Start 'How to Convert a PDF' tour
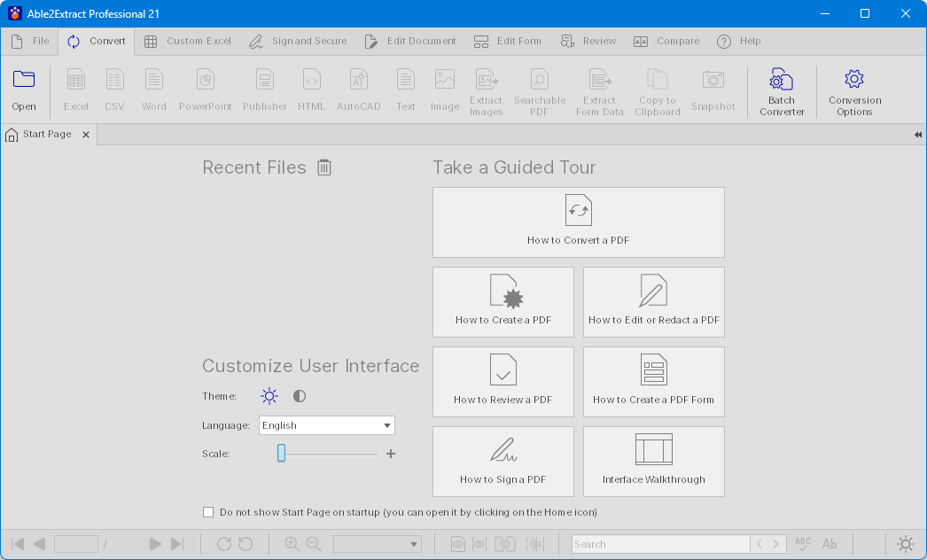Screen dimensions: 927x560 click(x=578, y=222)
